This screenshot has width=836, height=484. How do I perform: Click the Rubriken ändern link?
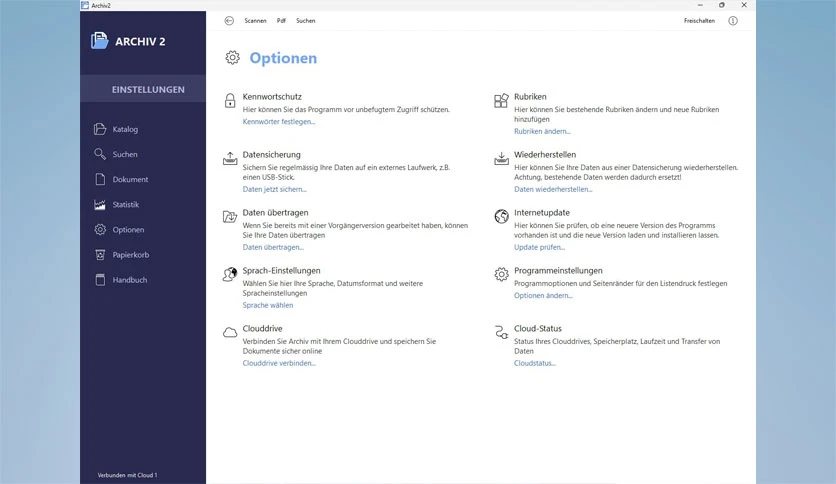pyautogui.click(x=542, y=131)
